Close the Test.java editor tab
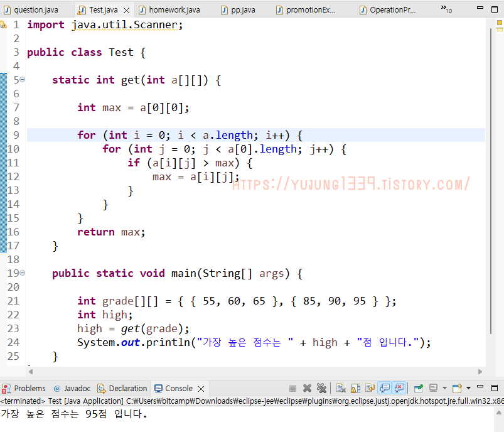This screenshot has width=504, height=432. point(127,11)
